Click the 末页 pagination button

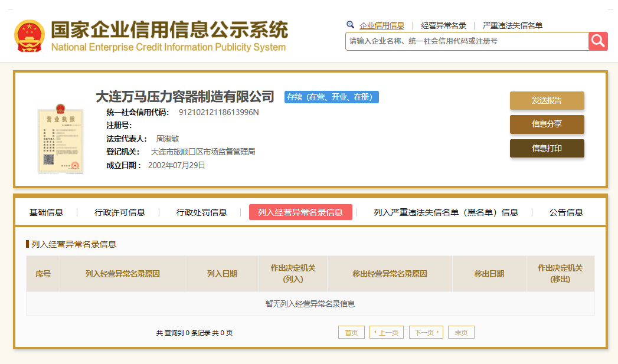click(x=461, y=333)
